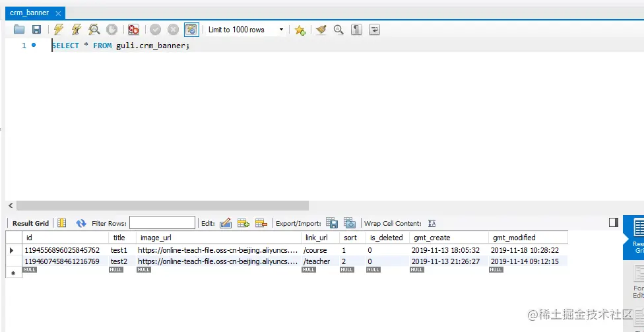The image size is (644, 332).
Task: Open result grid column layout icon
Action: coord(61,223)
